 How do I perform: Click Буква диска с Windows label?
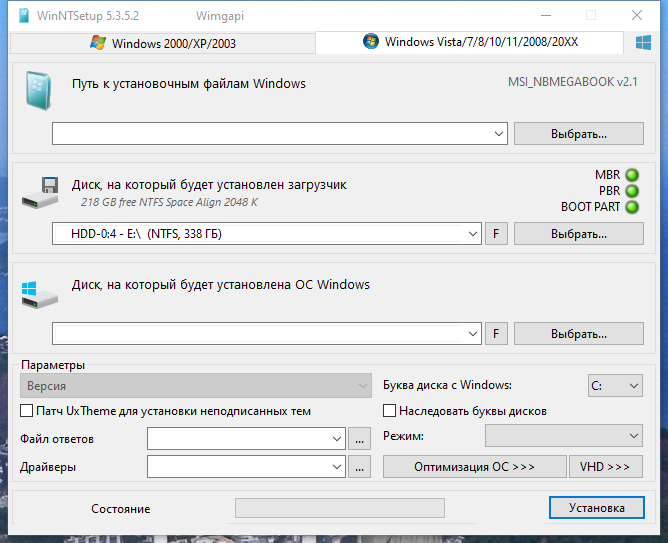click(x=447, y=385)
